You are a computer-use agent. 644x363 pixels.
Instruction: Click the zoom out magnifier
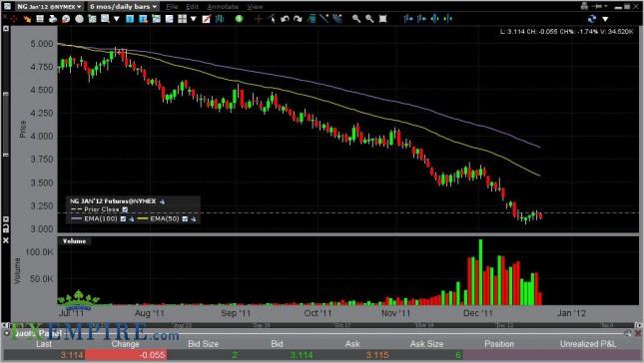(x=369, y=19)
